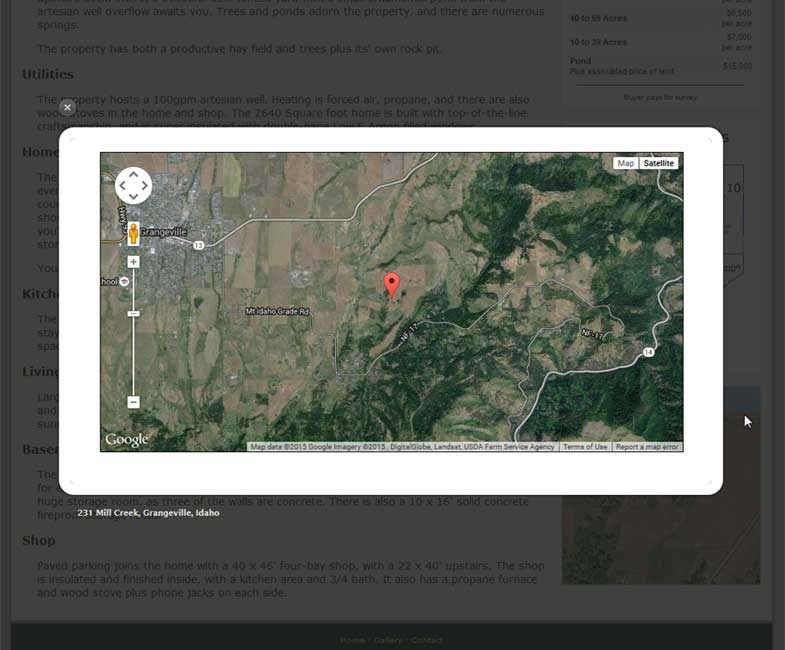Click the zoom slider handle
The width and height of the screenshot is (785, 650).
[x=133, y=314]
